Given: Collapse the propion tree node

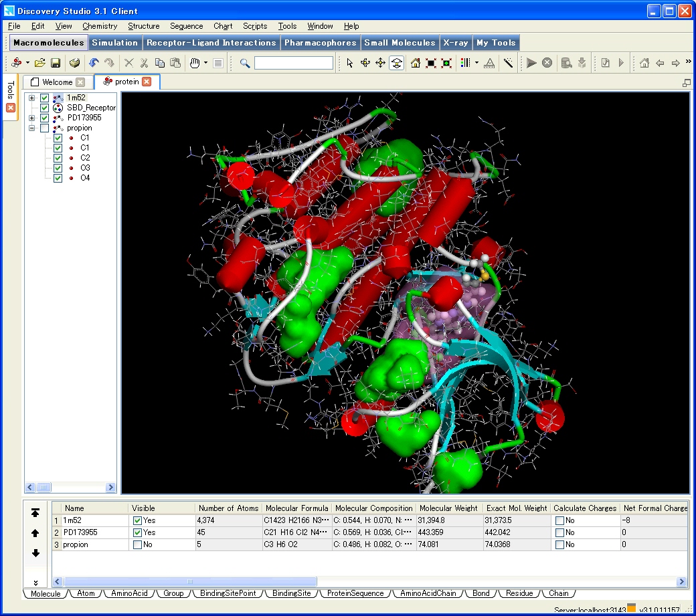Looking at the screenshot, I should click(31, 128).
